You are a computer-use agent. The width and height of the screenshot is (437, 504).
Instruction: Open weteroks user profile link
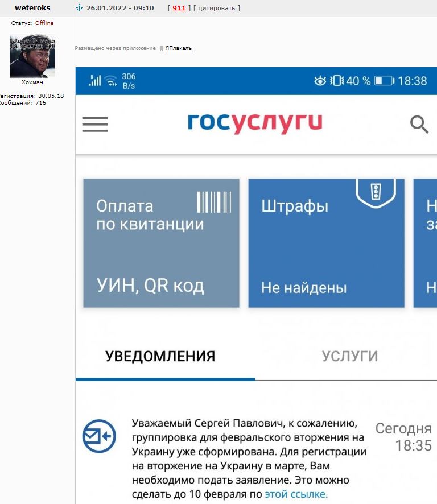click(32, 8)
